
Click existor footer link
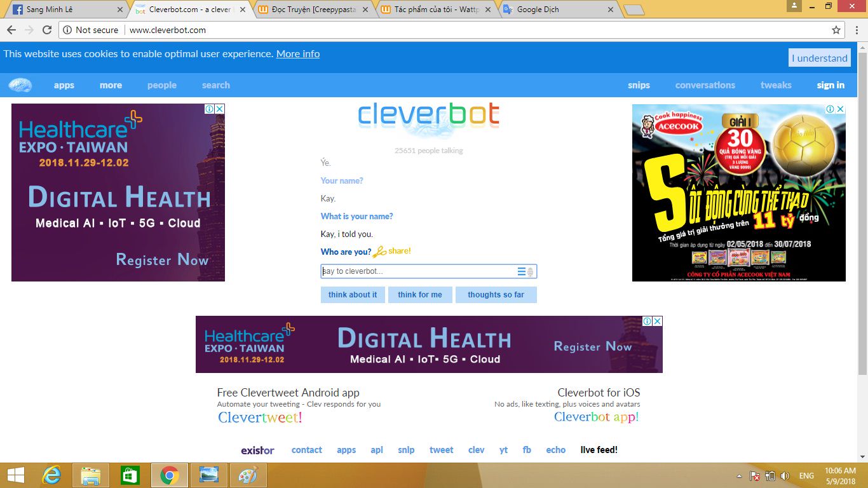click(257, 451)
